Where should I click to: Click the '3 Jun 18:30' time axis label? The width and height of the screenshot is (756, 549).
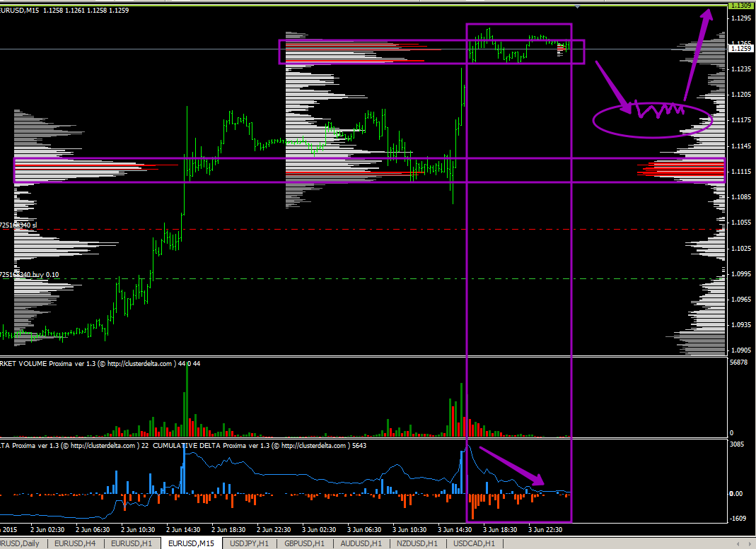[501, 530]
